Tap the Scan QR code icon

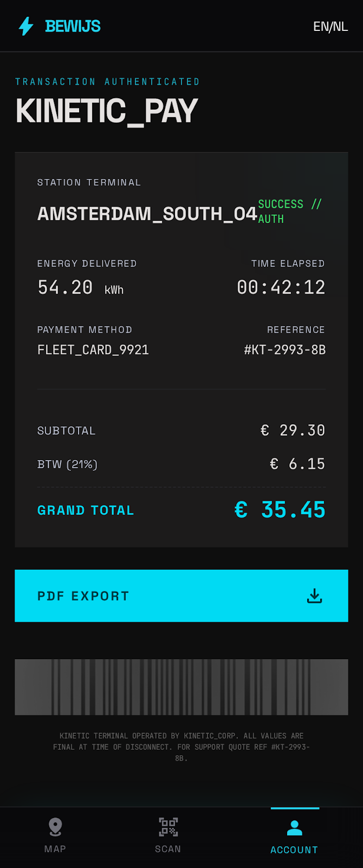[168, 827]
